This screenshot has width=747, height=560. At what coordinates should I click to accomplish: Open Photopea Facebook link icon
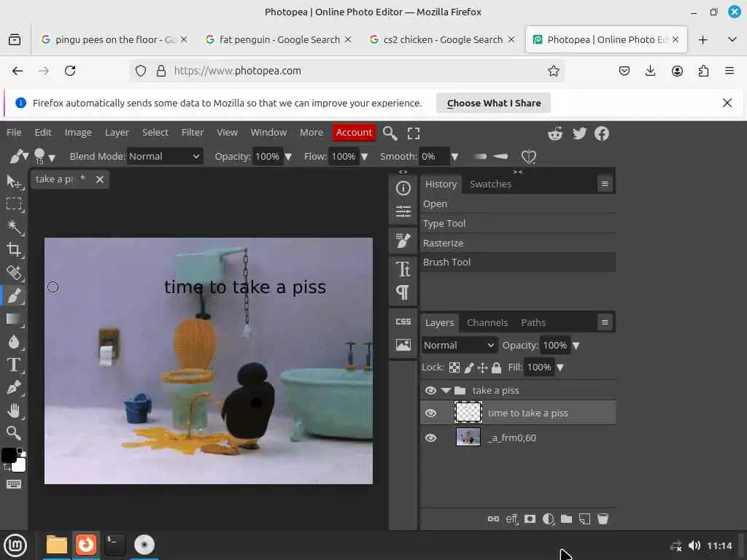point(602,133)
